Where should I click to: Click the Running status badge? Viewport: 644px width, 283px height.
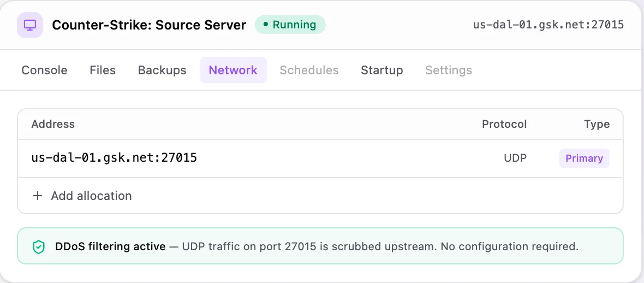pos(290,25)
